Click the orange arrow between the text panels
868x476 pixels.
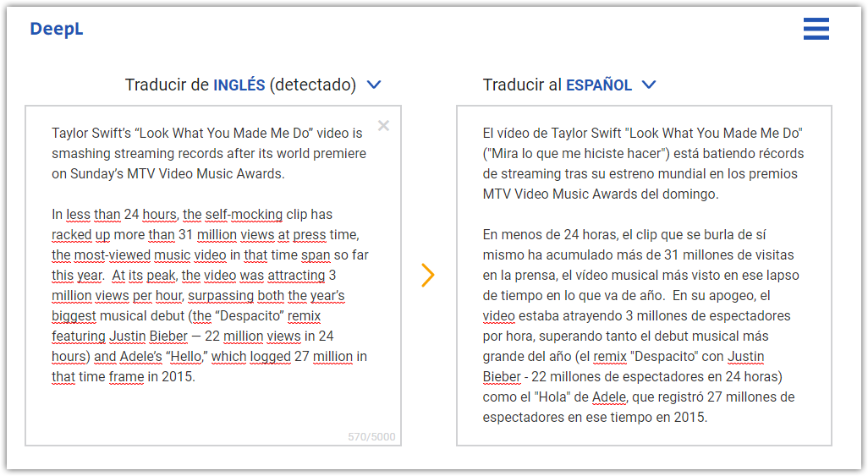pyautogui.click(x=428, y=275)
